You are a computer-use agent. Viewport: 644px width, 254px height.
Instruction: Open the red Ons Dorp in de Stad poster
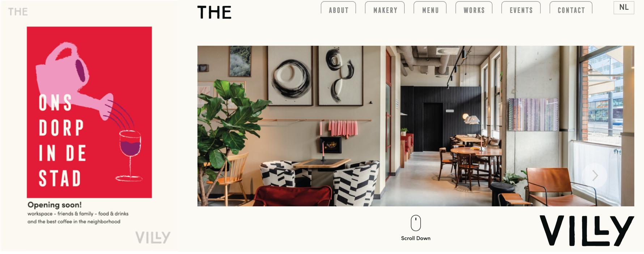click(89, 112)
